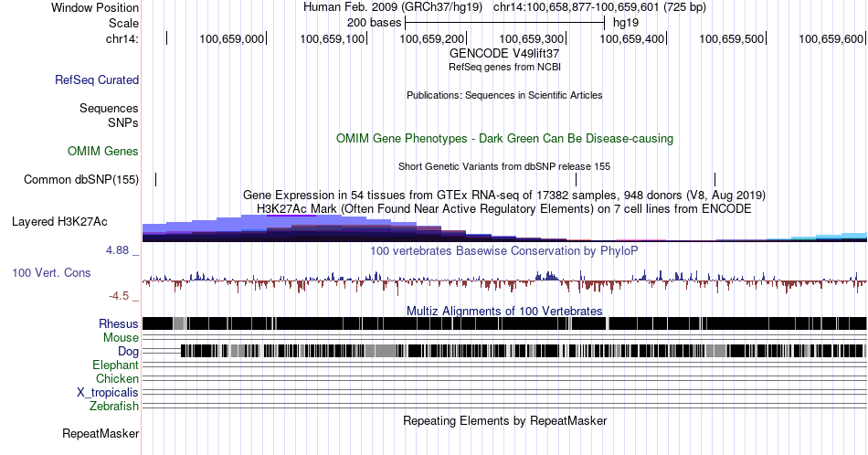Click the PhyloP conservation graph

tap(504, 281)
